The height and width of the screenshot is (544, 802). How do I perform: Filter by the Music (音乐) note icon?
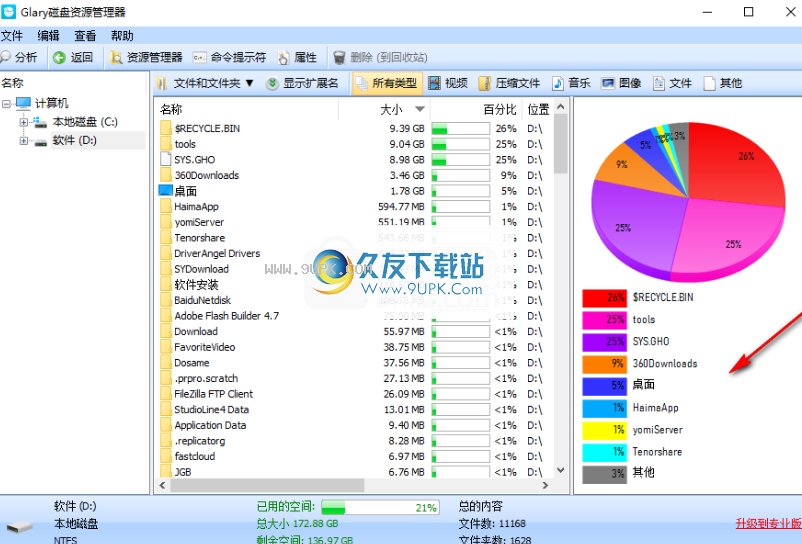point(558,83)
